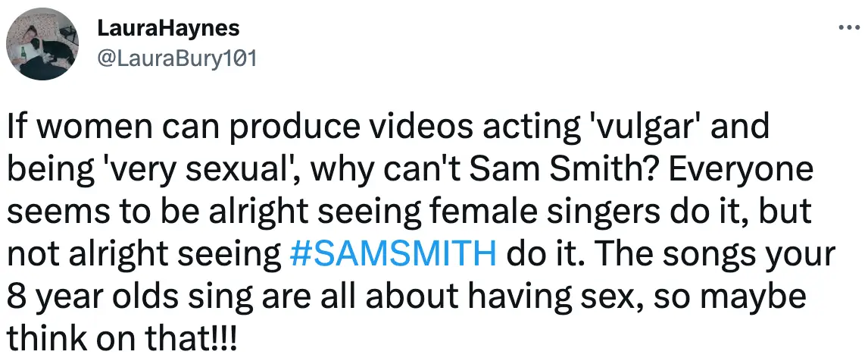Screen dimensions: 868x361
Task: Open the LauraHaynes display name profile link
Action: coord(168,29)
